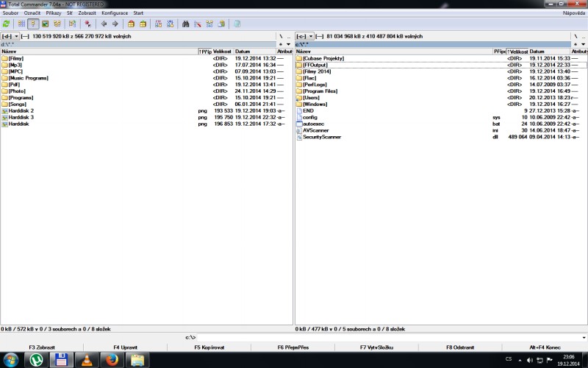Open new FTP URL connection
The image size is (588, 368).
point(171,24)
